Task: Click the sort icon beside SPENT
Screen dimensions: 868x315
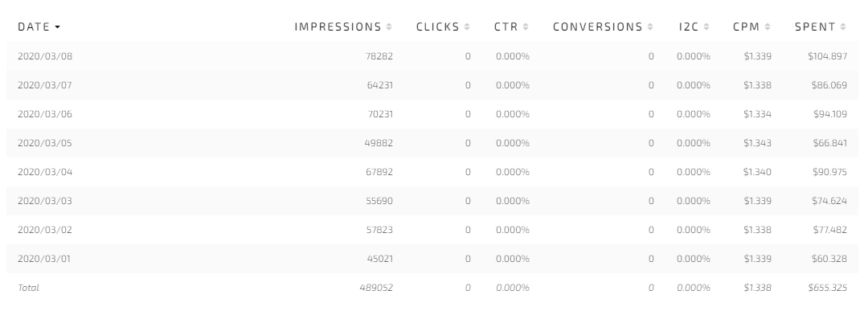Action: [843, 27]
